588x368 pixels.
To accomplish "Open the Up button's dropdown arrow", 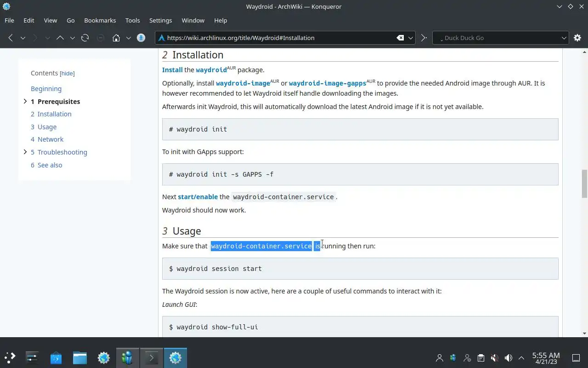I will pyautogui.click(x=72, y=38).
